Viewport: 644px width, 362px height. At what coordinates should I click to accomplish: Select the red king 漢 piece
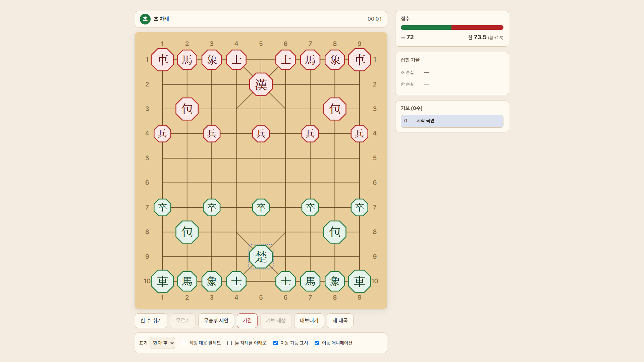(261, 84)
